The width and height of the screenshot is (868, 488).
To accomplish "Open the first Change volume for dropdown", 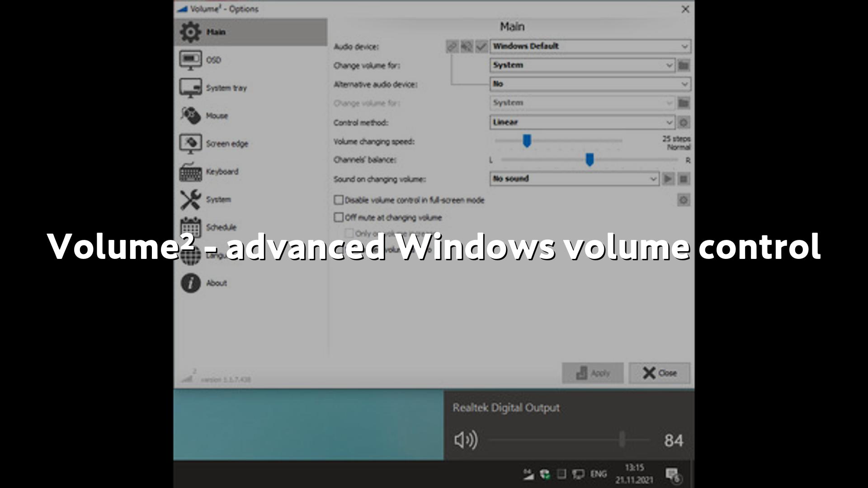I will [x=583, y=65].
